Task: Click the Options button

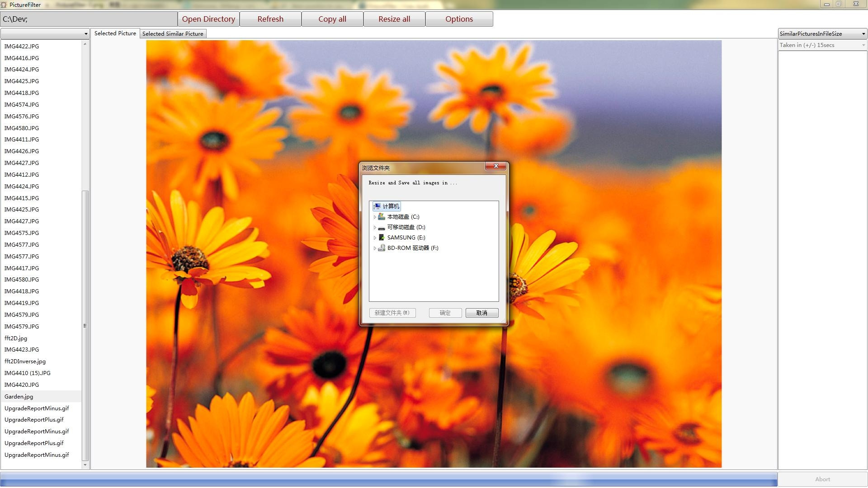Action: click(x=459, y=19)
